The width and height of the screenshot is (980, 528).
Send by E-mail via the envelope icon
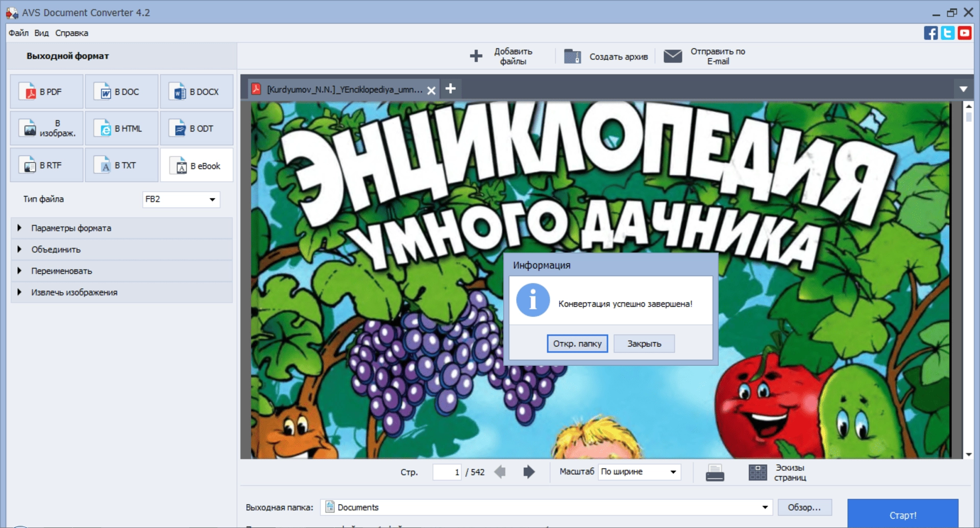(673, 56)
